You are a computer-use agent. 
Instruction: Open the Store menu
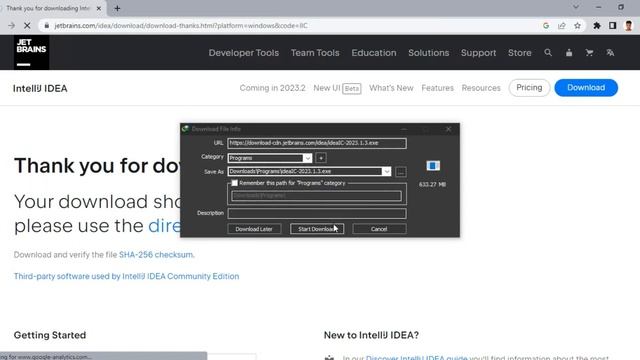click(x=520, y=53)
